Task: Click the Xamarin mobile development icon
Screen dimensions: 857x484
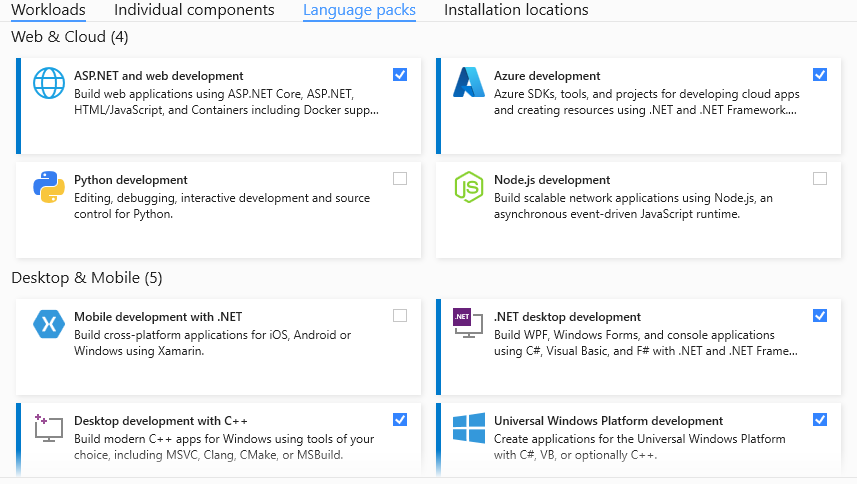Action: (49, 324)
